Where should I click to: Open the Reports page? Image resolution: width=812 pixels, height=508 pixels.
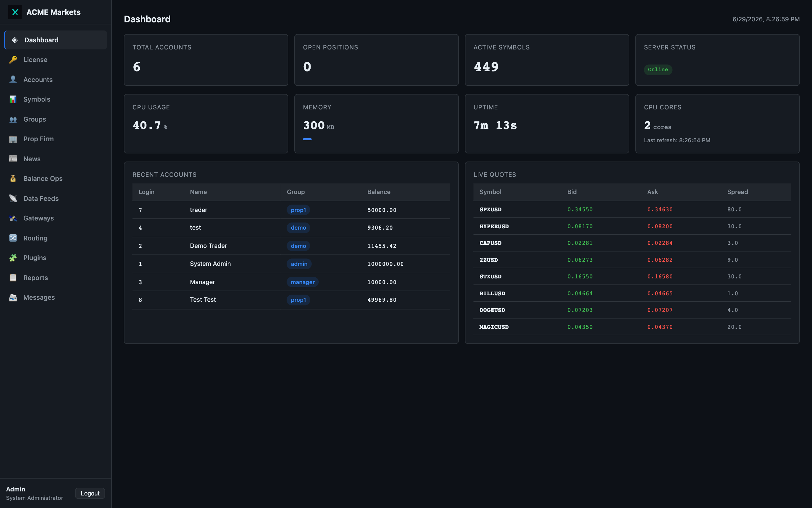pos(55,278)
